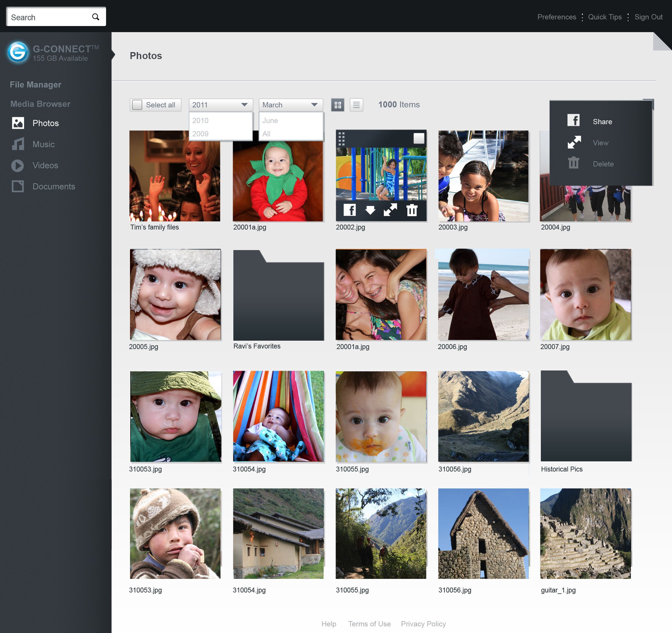Open the Documents section
The image size is (672, 633).
54,187
